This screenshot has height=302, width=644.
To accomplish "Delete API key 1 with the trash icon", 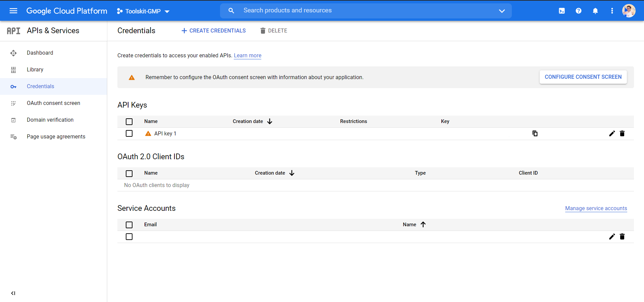I will click(x=622, y=133).
